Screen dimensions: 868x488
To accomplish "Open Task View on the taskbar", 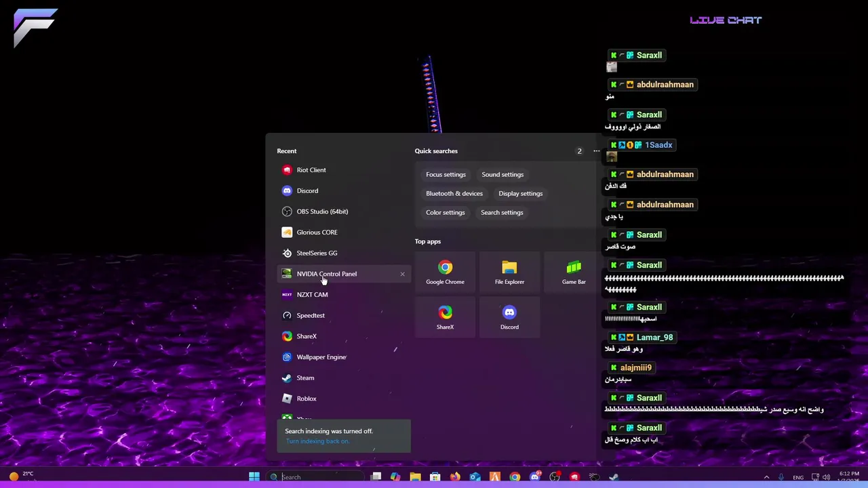I will (x=376, y=477).
